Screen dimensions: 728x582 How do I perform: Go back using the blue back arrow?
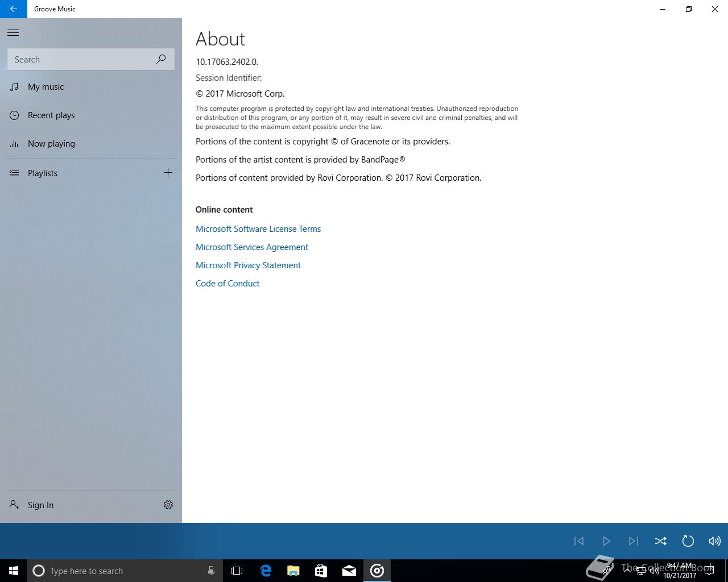coord(13,9)
